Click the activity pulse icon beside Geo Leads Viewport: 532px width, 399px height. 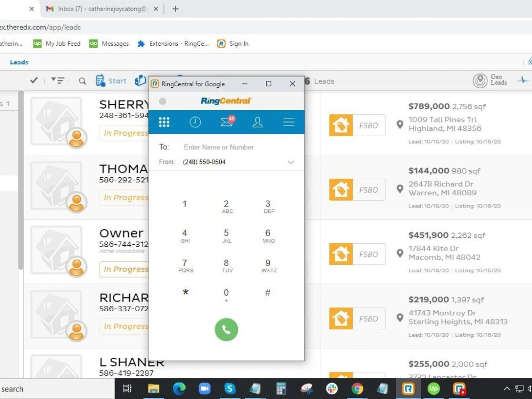click(x=523, y=80)
